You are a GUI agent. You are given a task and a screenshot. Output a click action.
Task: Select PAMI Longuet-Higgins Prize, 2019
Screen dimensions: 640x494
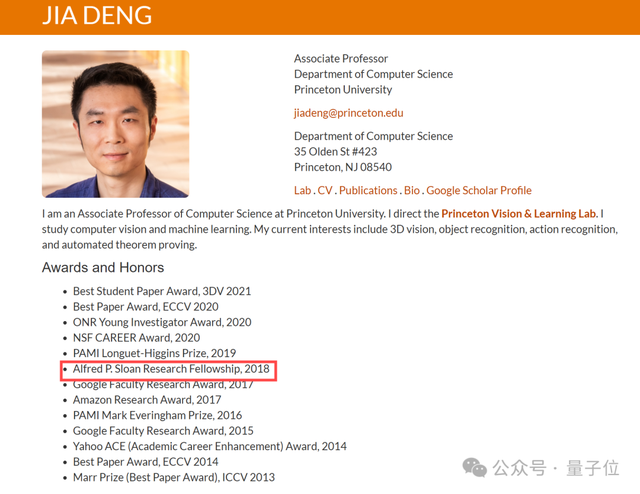(154, 354)
